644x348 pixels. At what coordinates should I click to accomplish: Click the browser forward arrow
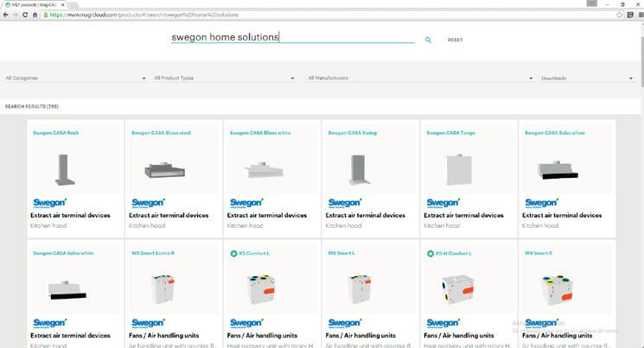(x=16, y=15)
